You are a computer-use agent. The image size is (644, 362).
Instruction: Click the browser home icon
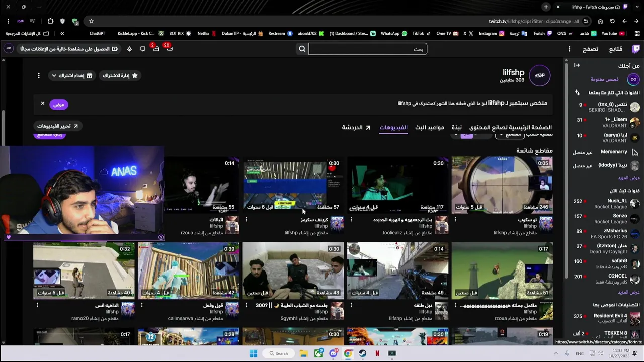[x=600, y=21]
